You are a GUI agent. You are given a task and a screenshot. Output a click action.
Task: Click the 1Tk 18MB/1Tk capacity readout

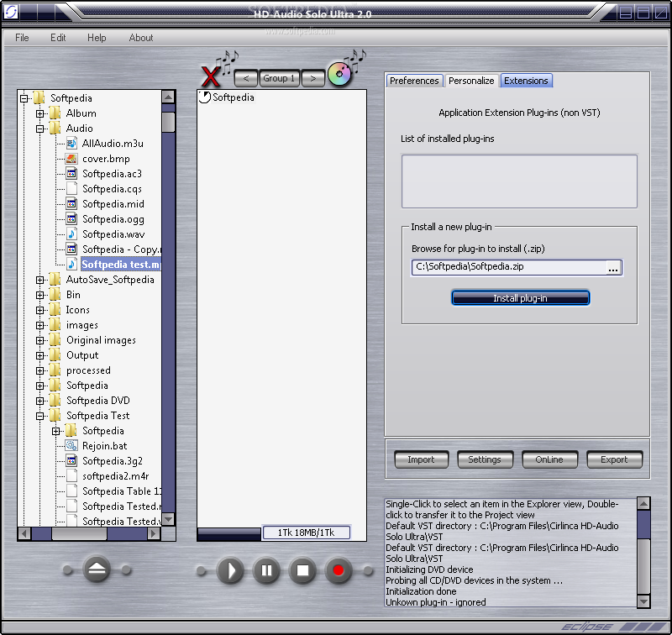[306, 533]
